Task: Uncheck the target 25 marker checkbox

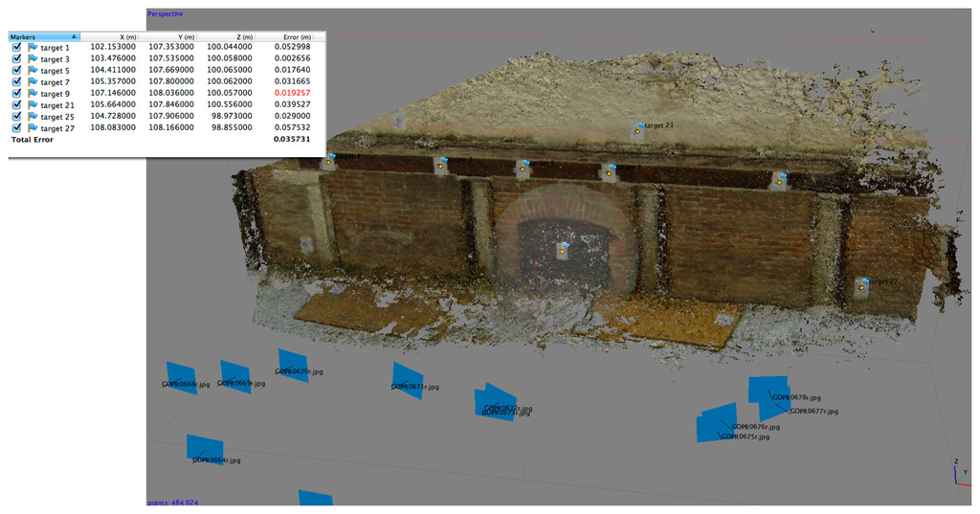Action: (x=16, y=117)
